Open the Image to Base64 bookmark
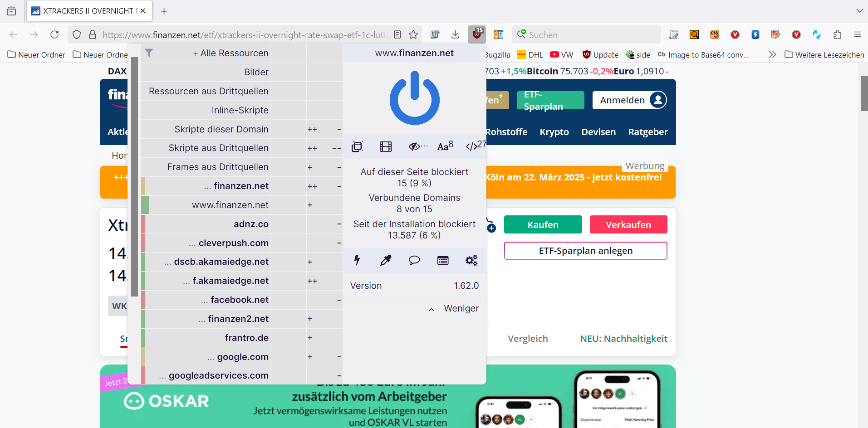Image resolution: width=868 pixels, height=428 pixels. 703,54
